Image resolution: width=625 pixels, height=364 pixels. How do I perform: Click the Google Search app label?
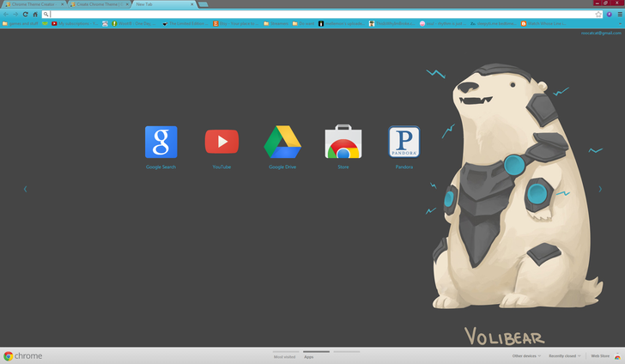[x=161, y=167]
